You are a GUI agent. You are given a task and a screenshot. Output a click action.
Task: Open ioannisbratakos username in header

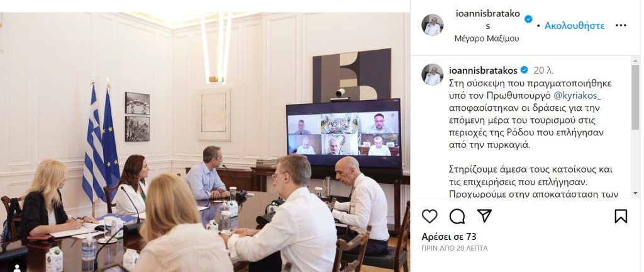[x=488, y=20]
